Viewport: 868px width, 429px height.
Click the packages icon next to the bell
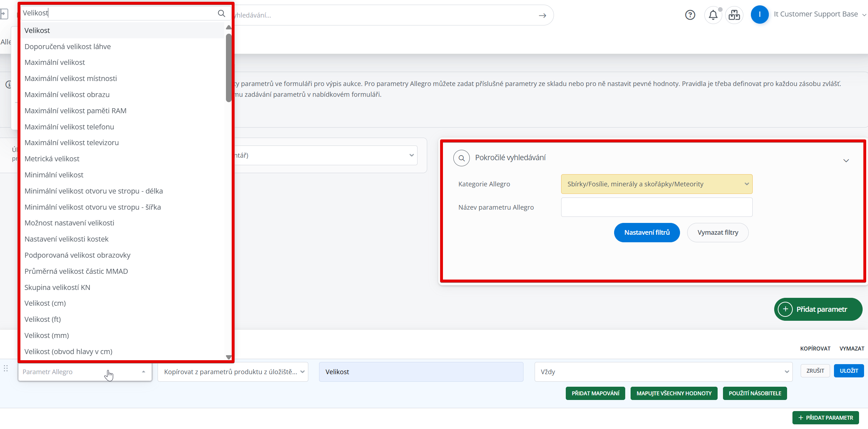click(734, 15)
